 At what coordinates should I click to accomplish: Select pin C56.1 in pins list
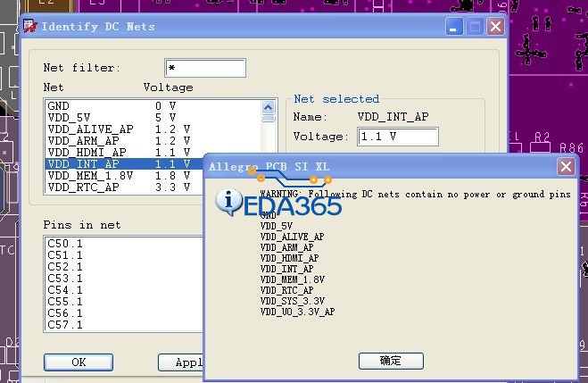point(64,313)
